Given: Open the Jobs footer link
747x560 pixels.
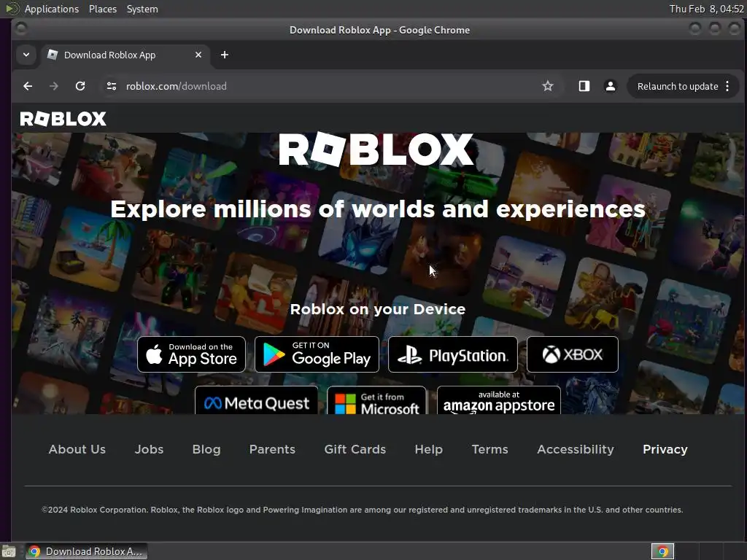Looking at the screenshot, I should [149, 449].
